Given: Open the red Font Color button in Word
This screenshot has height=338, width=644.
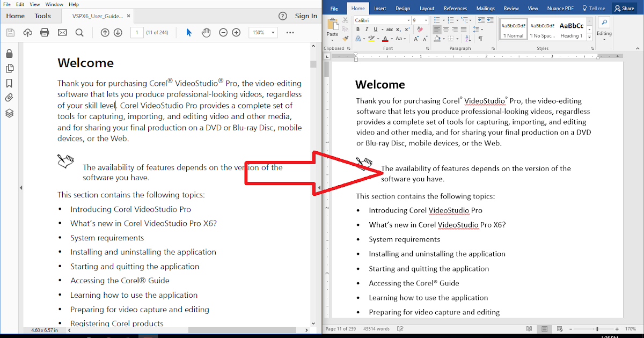Looking at the screenshot, I should pyautogui.click(x=385, y=39).
